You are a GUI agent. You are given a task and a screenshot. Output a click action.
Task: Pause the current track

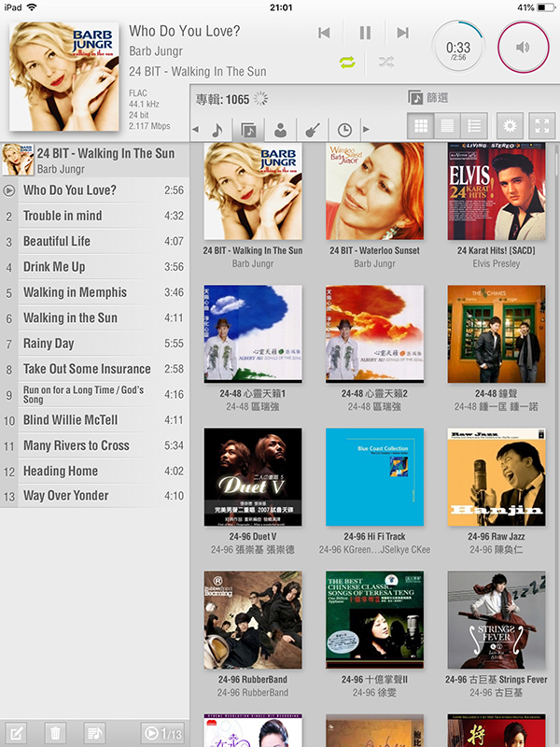tap(365, 33)
